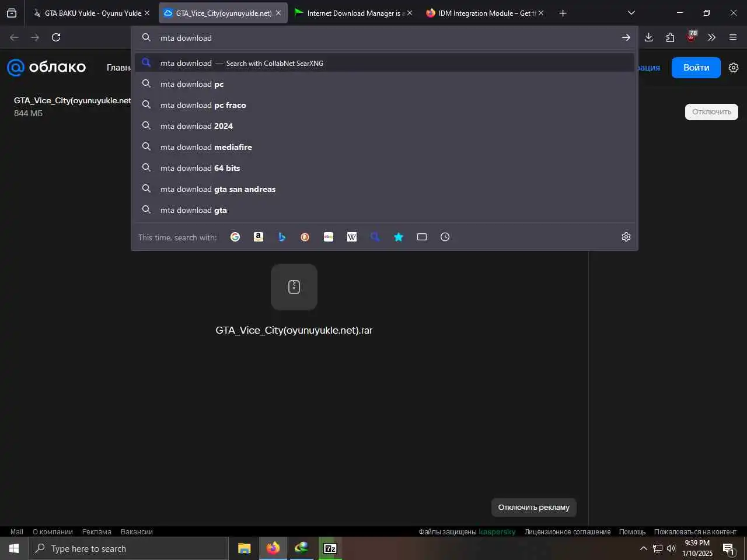Search with Bing one-off icon

point(282,237)
